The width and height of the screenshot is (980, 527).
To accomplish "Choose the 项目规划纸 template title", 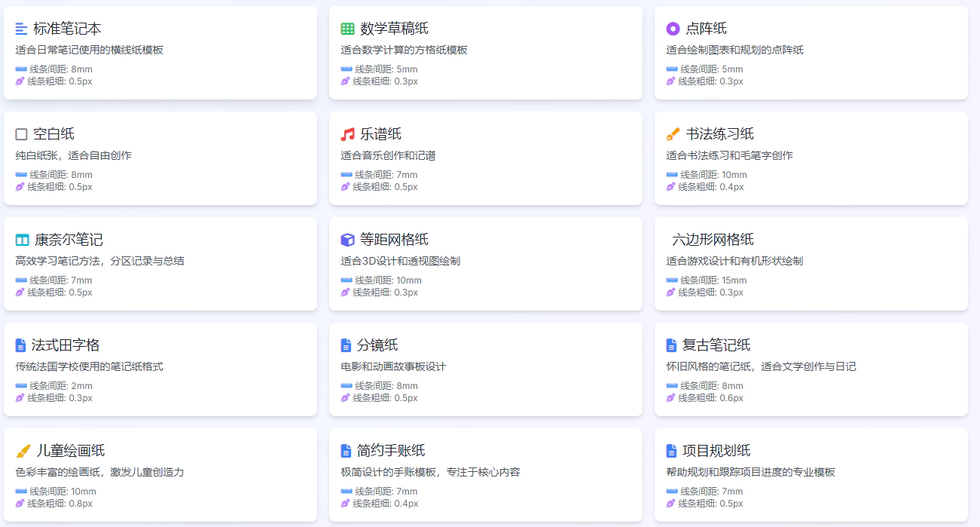I will (716, 451).
